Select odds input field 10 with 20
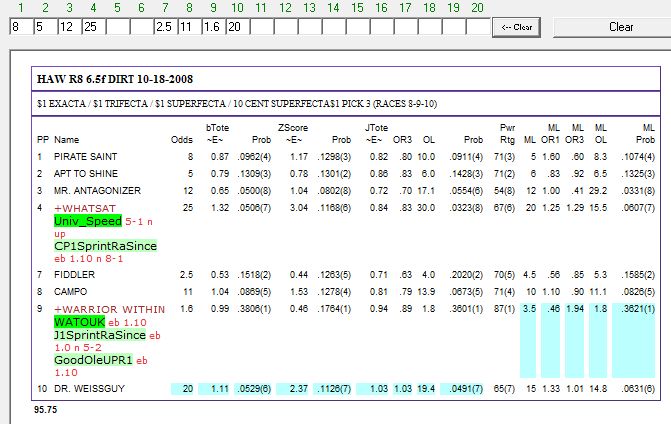This screenshot has width=671, height=424. pyautogui.click(x=238, y=27)
